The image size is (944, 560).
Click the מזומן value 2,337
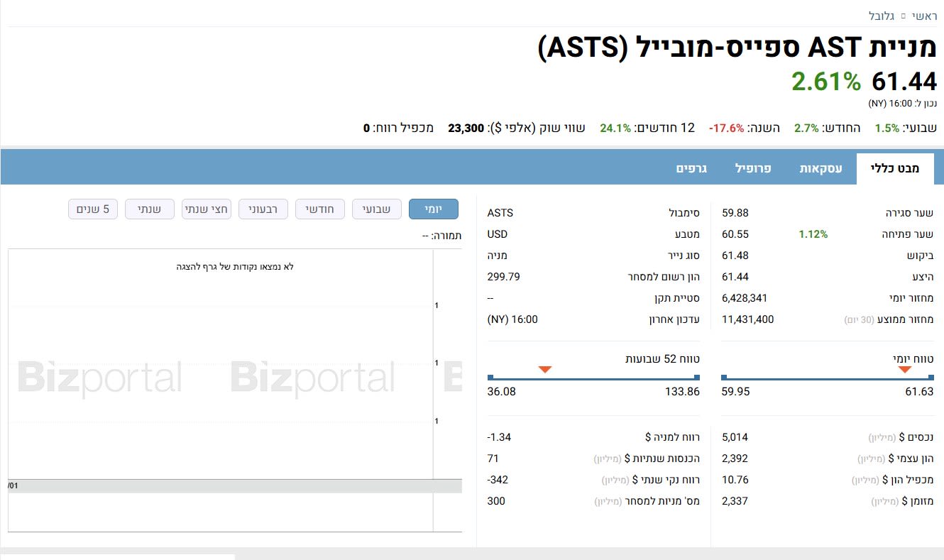point(735,501)
